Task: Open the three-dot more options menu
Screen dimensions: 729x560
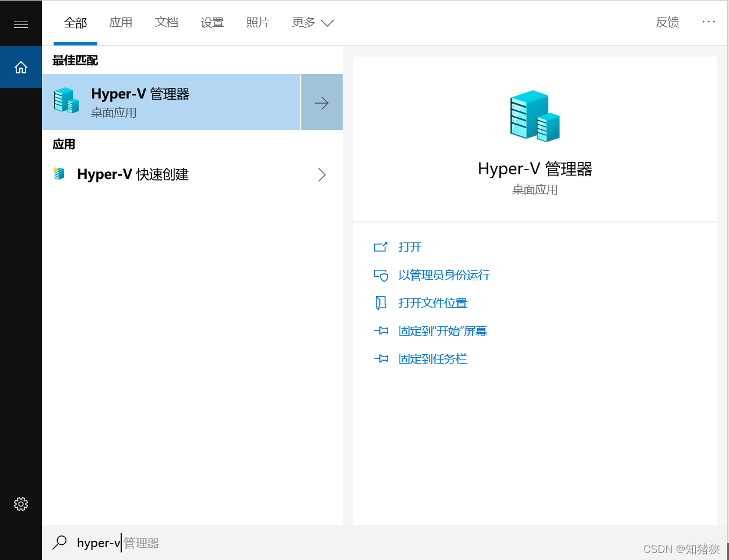Action: (709, 22)
